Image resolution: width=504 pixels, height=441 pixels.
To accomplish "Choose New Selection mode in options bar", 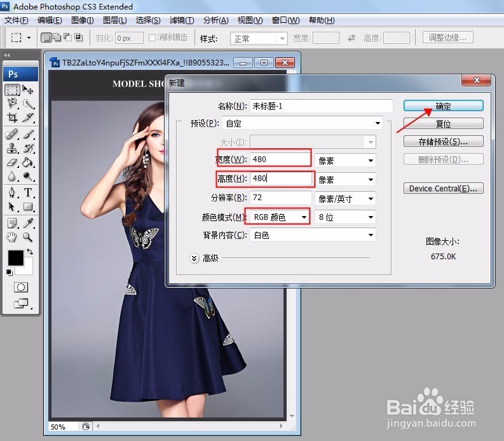I will click(46, 37).
